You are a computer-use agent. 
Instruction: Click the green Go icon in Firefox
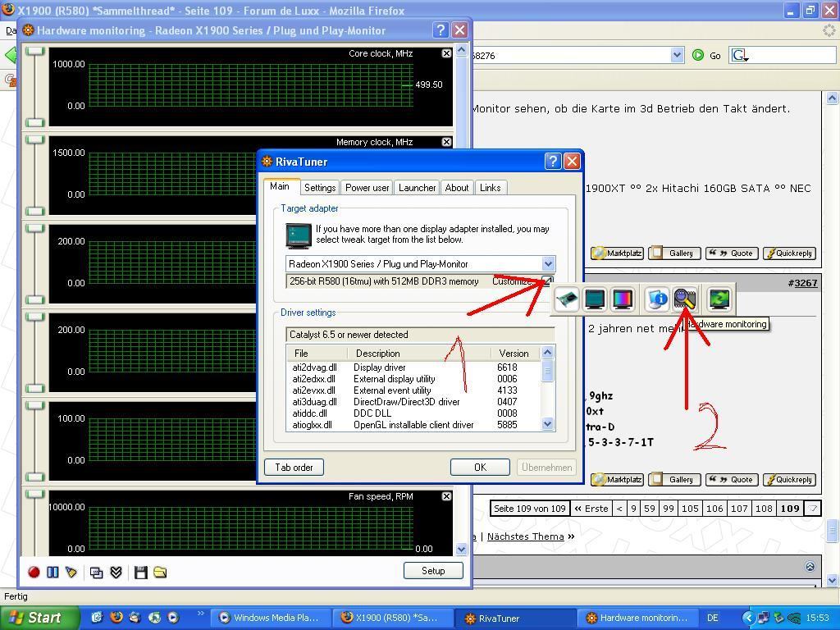tap(697, 55)
